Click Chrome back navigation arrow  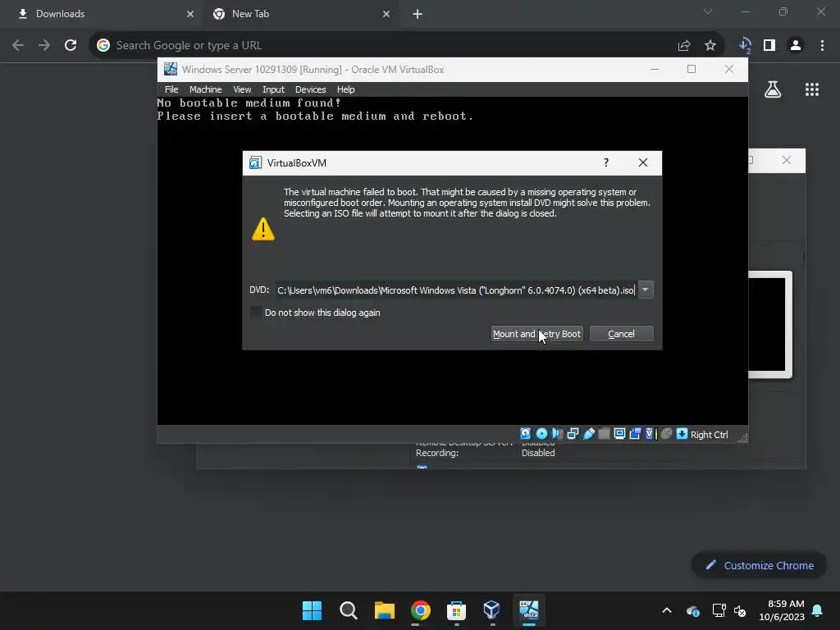click(x=18, y=45)
